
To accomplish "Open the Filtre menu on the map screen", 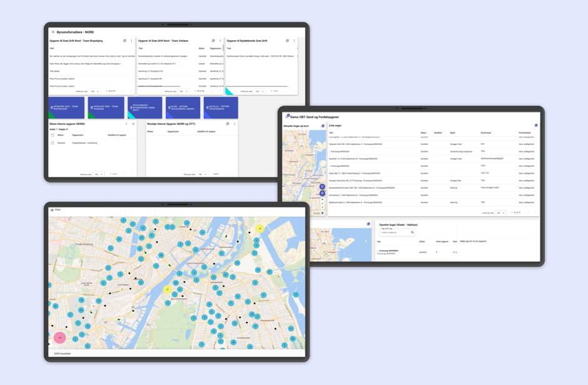I will (x=52, y=210).
